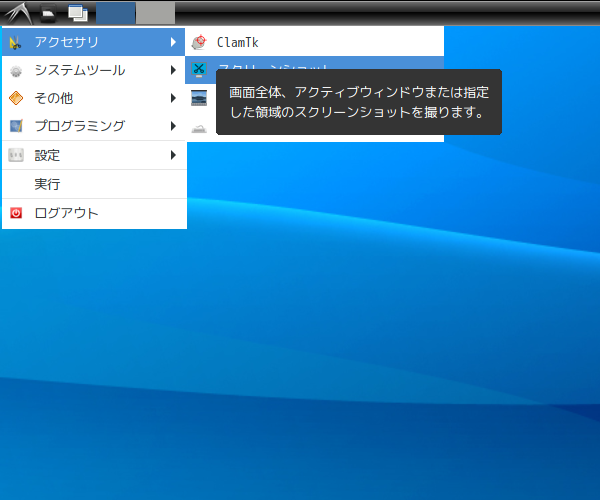600x500 pixels.
Task: Click the プログラミング notepad icon
Action: coord(16,126)
